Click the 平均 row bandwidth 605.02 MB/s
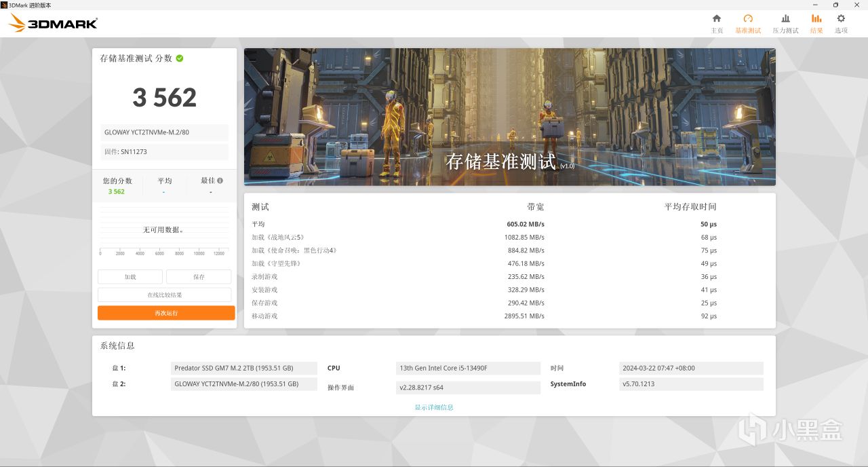 click(x=526, y=224)
